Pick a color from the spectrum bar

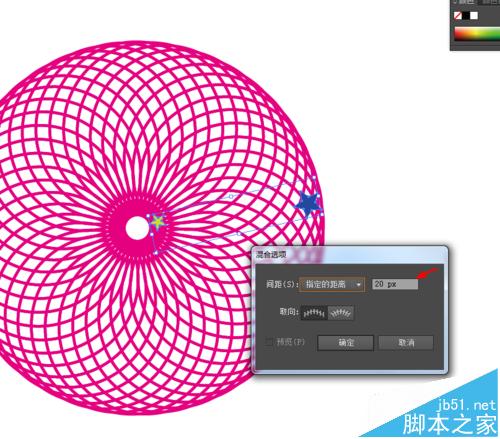point(477,34)
